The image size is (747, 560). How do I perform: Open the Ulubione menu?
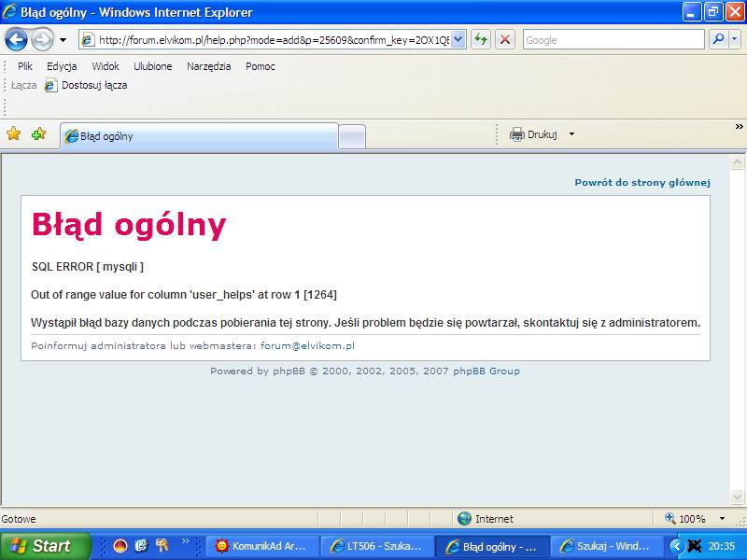152,66
